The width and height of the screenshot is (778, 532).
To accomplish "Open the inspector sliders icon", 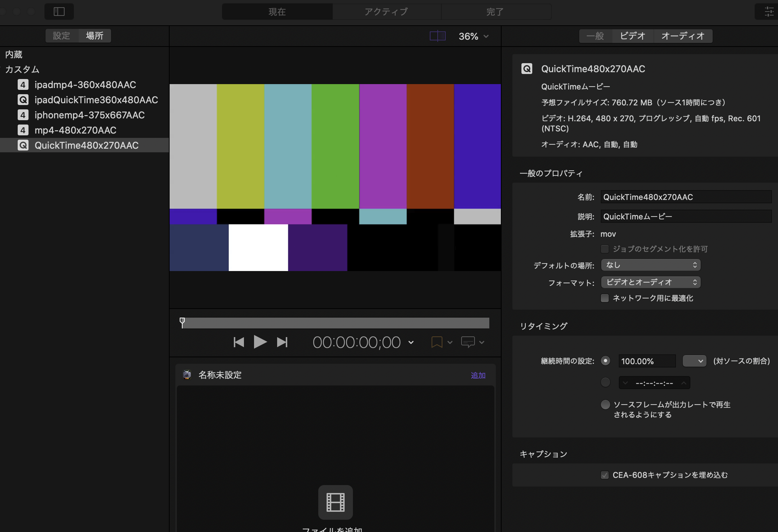I will coord(769,12).
